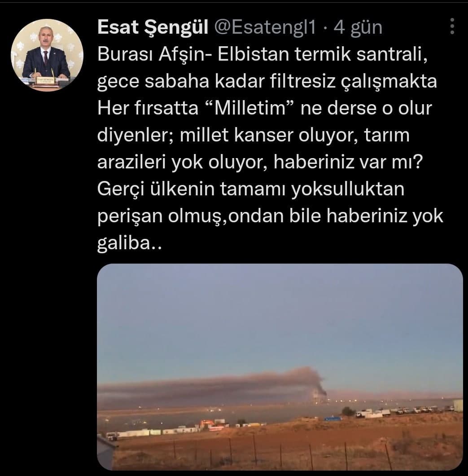This screenshot has width=468, height=476.
Task: Click the tweet line starting 'Burası Afşin- Elbistan'
Action: [x=262, y=55]
